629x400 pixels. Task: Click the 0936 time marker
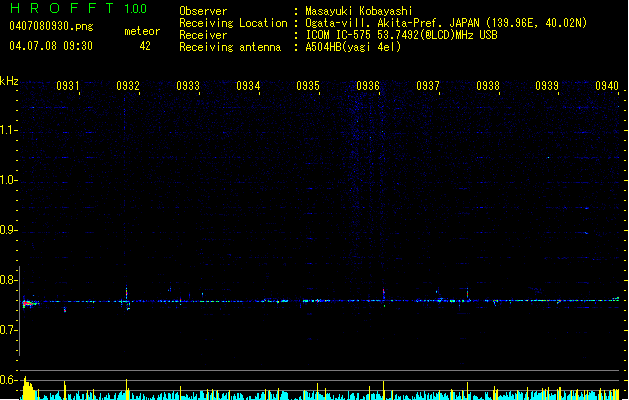pyautogui.click(x=368, y=86)
